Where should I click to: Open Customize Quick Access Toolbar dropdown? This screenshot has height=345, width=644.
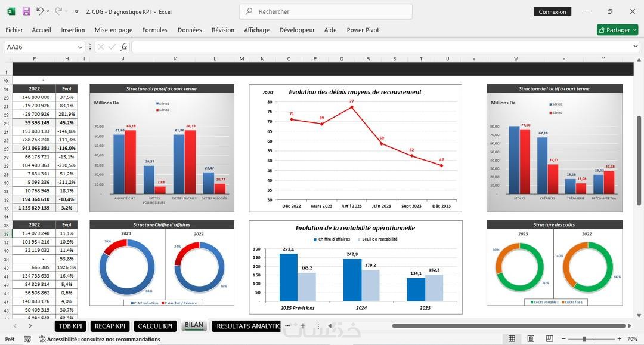point(76,11)
